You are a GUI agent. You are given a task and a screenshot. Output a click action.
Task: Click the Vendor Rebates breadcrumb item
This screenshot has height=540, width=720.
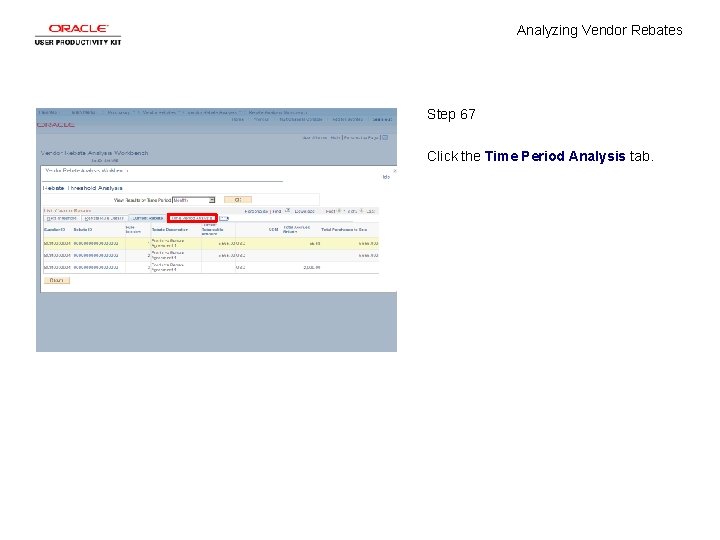pyautogui.click(x=159, y=112)
